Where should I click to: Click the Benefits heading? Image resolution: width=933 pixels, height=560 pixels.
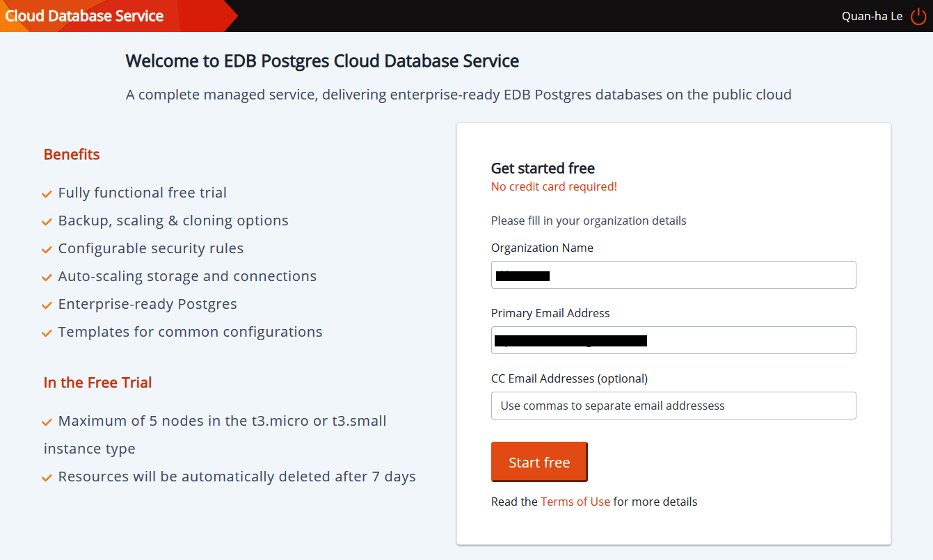pos(72,154)
